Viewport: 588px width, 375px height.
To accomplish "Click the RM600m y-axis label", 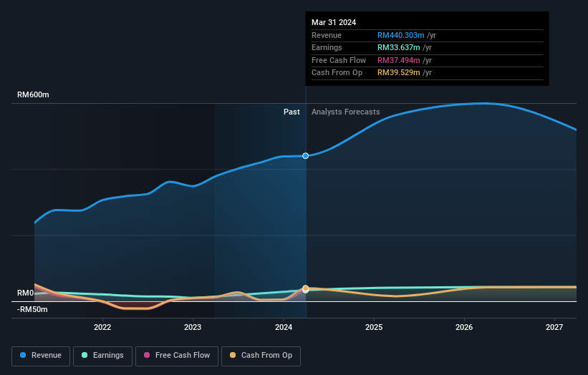I will pos(33,94).
